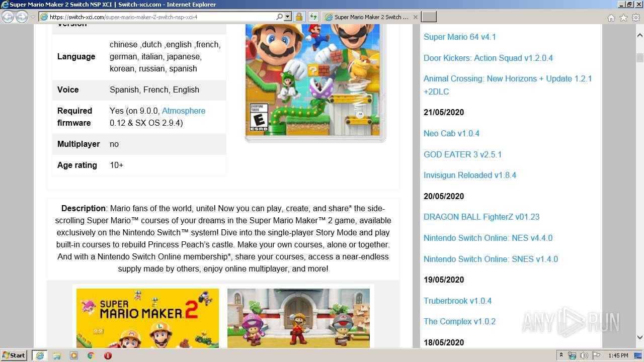Open the Tools gear icon

[636, 18]
